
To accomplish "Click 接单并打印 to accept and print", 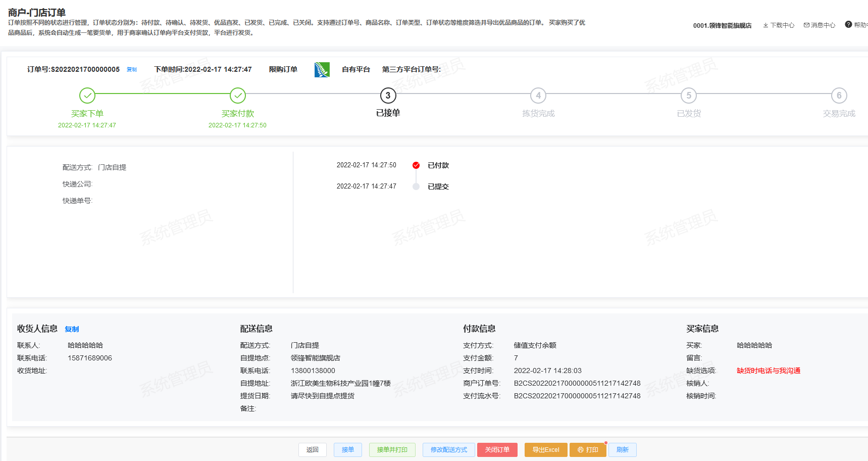I will (392, 450).
